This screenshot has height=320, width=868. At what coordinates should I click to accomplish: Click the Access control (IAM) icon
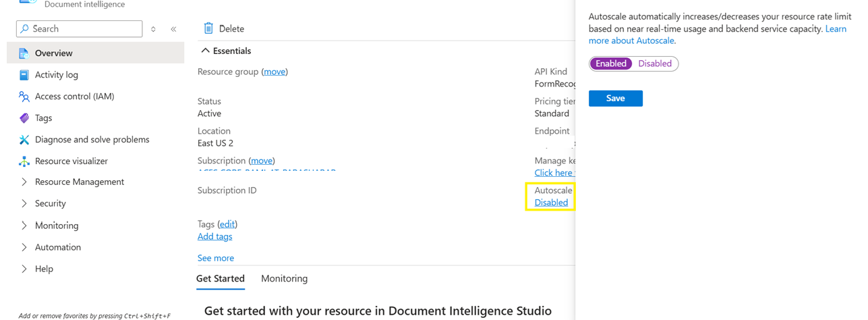(x=24, y=97)
